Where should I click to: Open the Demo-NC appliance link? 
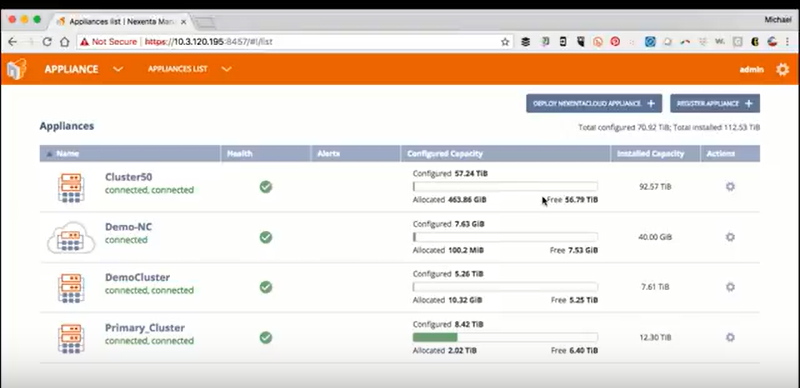128,227
